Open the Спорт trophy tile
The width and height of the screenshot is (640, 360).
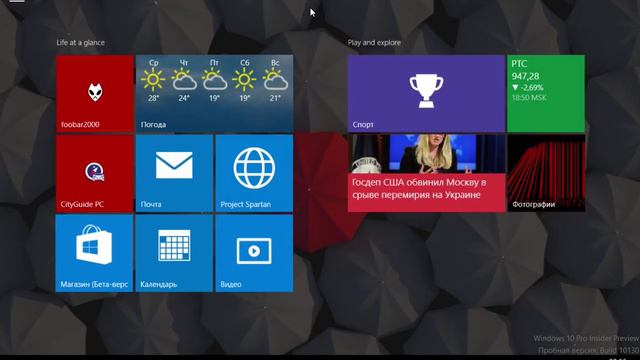[x=426, y=93]
